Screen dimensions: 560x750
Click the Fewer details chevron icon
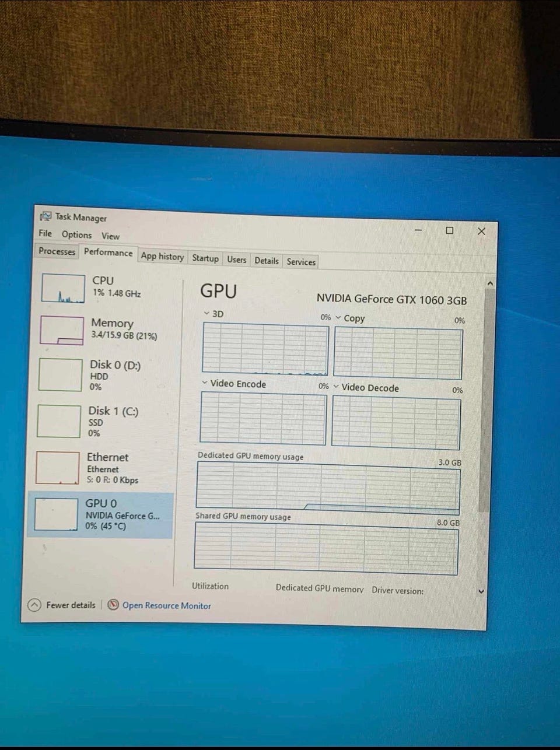point(34,605)
